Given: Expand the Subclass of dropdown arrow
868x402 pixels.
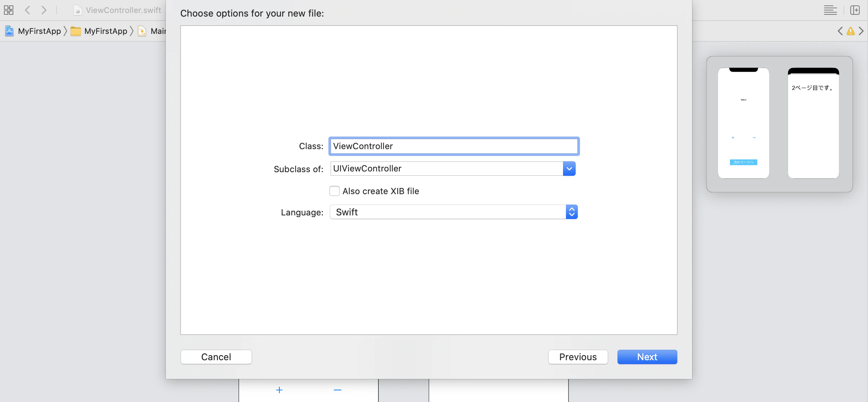Looking at the screenshot, I should pos(569,169).
